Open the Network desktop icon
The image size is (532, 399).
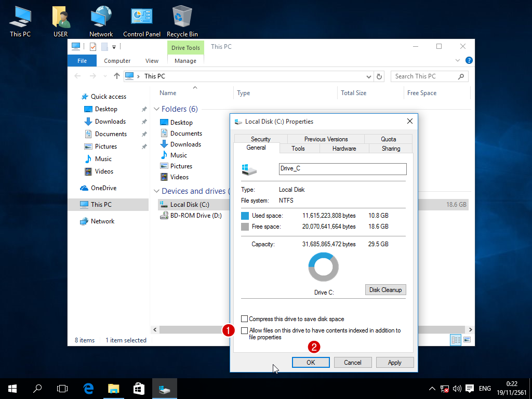tap(101, 21)
